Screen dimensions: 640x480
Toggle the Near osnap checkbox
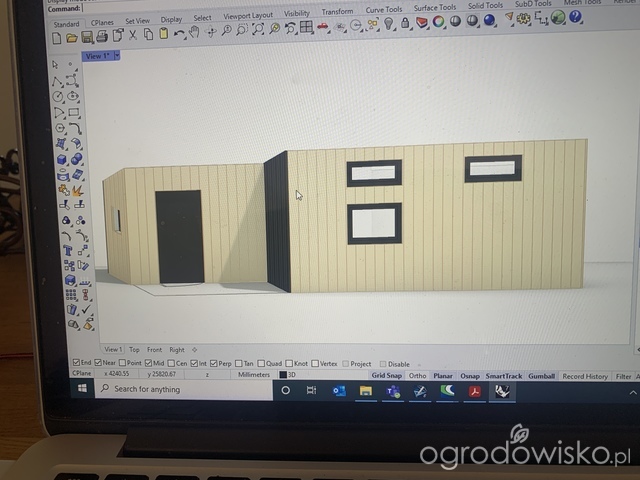pos(98,362)
